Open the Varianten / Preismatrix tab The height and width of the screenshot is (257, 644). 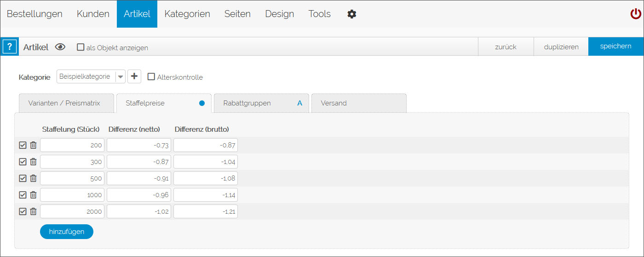pyautogui.click(x=64, y=103)
